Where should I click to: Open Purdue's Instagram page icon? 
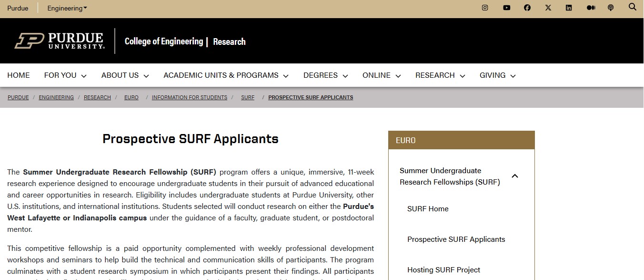485,8
